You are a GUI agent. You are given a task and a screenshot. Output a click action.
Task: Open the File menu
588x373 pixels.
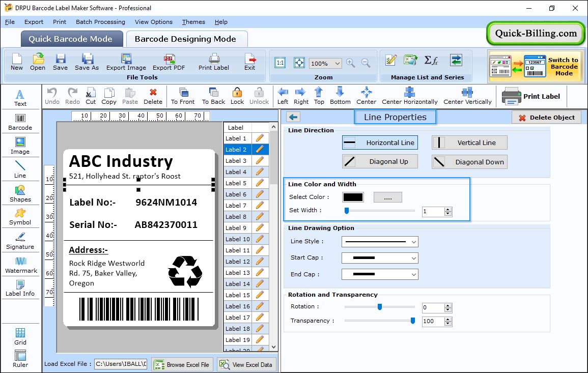[10, 22]
